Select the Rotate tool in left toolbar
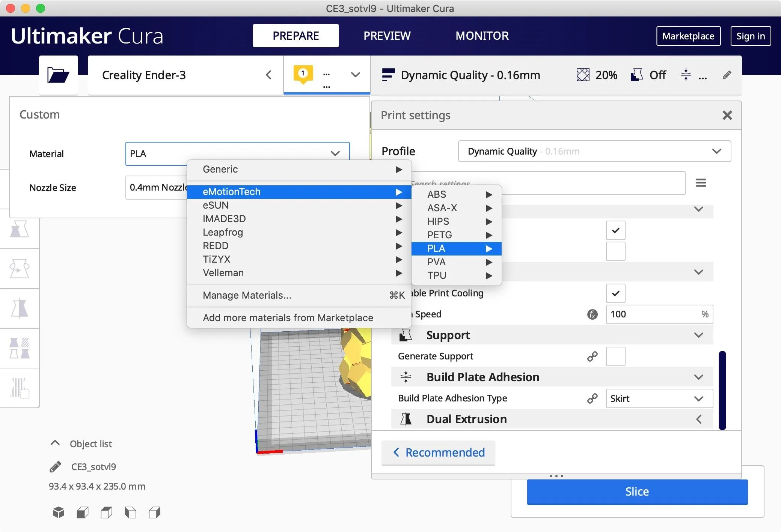The image size is (781, 532). coord(20,269)
